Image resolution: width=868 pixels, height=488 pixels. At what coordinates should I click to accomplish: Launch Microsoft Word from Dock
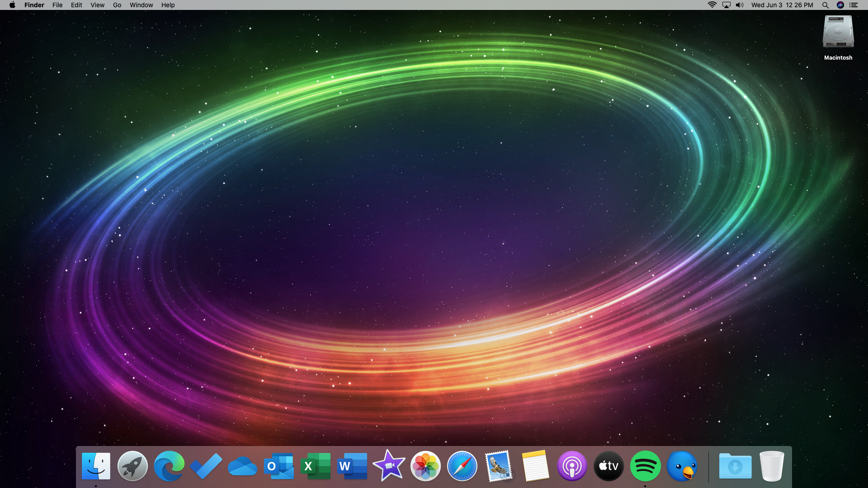(352, 466)
